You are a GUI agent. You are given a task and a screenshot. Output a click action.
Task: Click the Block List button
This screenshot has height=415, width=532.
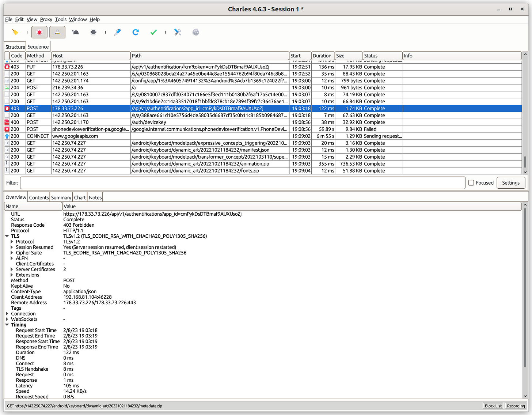tap(493, 405)
